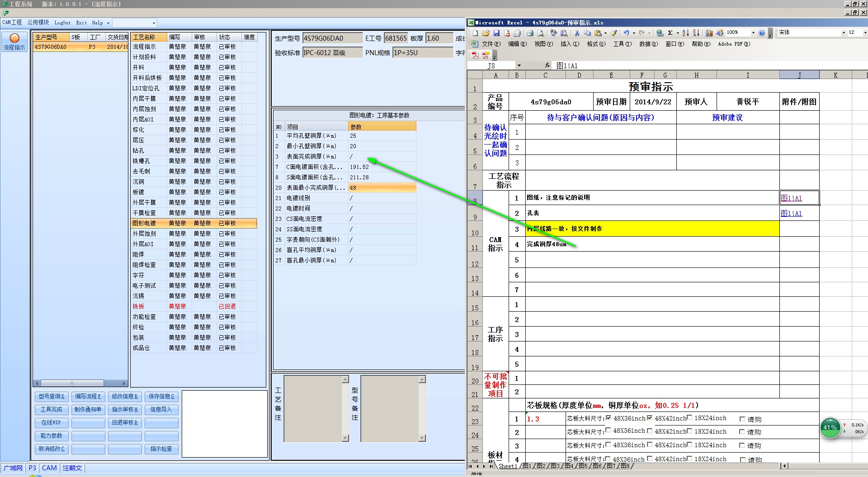868x477 pixels.
Task: Click the Drawing toolbar icon in Excel
Action: (720, 33)
